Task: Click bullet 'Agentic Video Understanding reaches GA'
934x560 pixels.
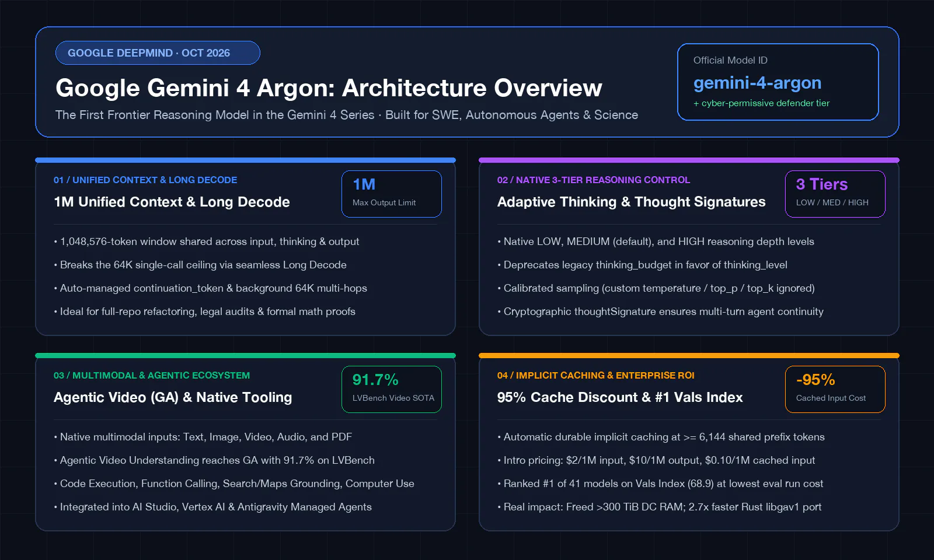Action: [214, 460]
